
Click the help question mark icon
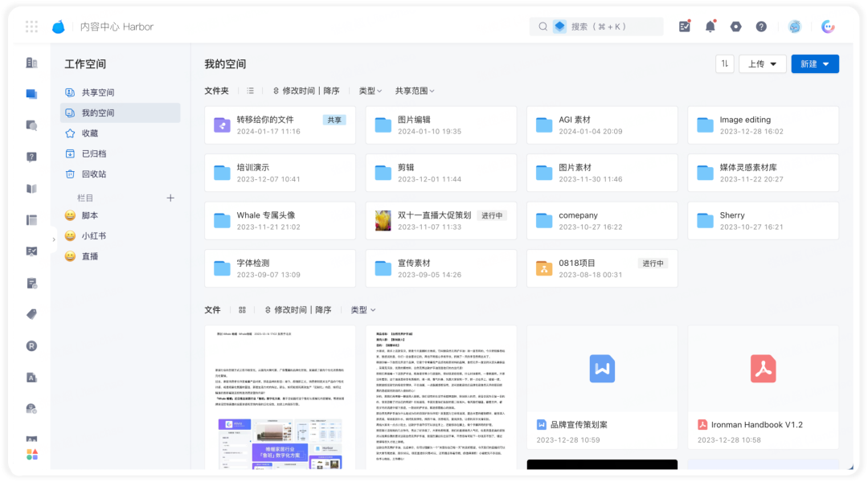coord(761,27)
